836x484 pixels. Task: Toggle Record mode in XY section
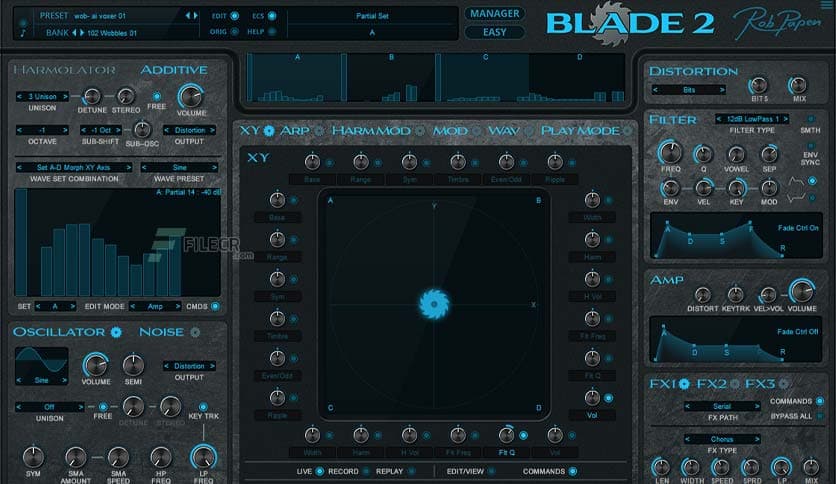tap(366, 471)
